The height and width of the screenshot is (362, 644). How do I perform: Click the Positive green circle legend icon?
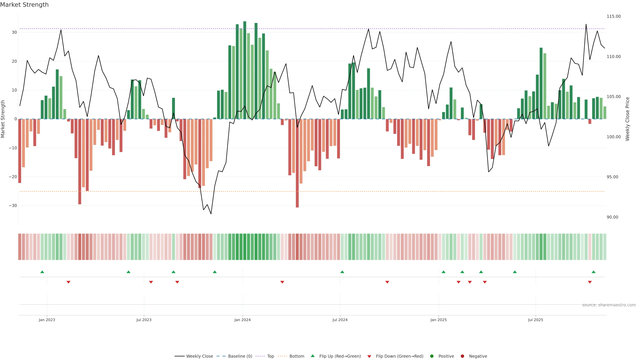(x=432, y=356)
